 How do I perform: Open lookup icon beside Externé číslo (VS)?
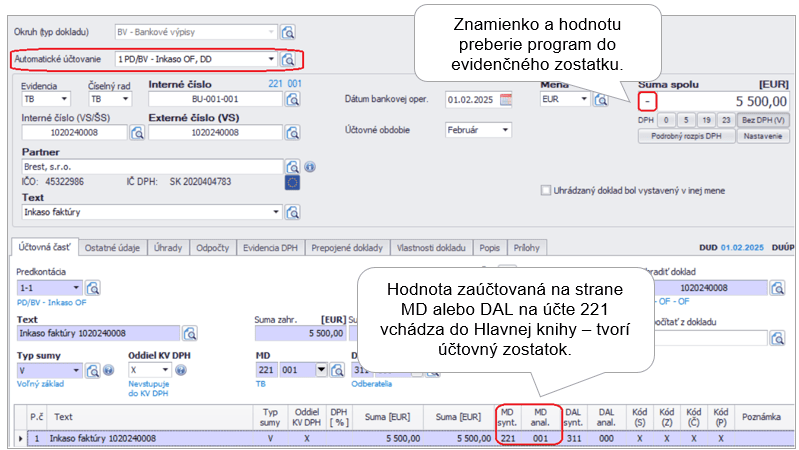[x=292, y=132]
